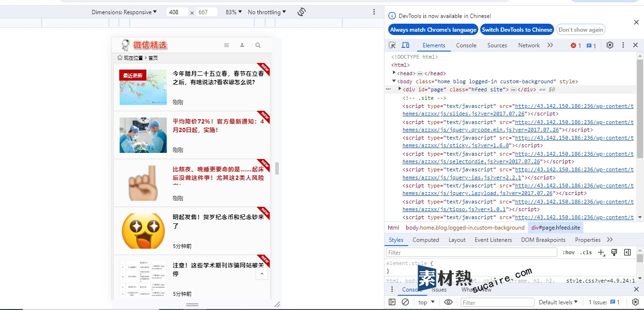Open the slides.js script link
This screenshot has width=644, height=310.
click(518, 110)
